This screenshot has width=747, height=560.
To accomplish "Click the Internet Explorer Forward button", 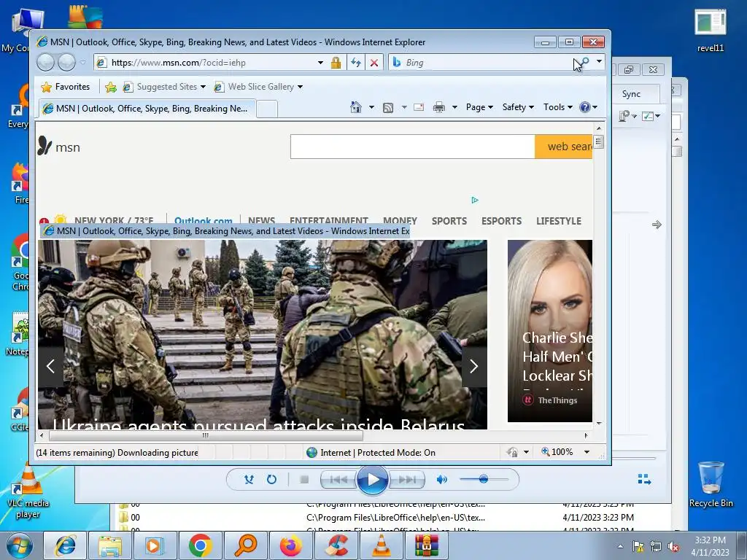I will tap(66, 63).
